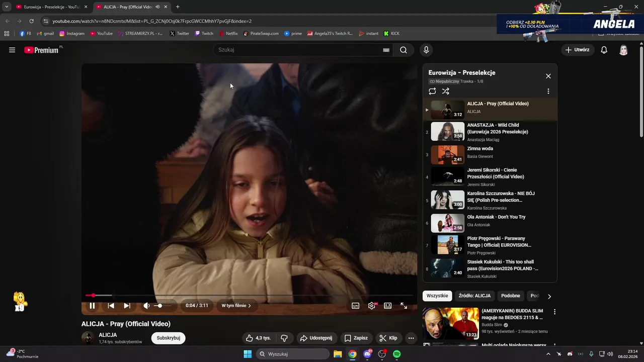Show more filter chips with arrow
Image resolution: width=644 pixels, height=362 pixels.
coord(549,296)
